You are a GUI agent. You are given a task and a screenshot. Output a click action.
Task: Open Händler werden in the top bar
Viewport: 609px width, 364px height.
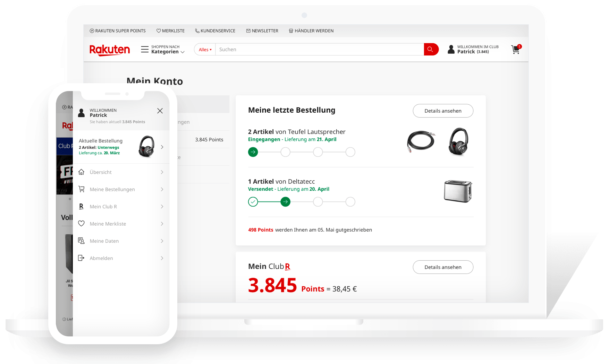[x=311, y=31]
